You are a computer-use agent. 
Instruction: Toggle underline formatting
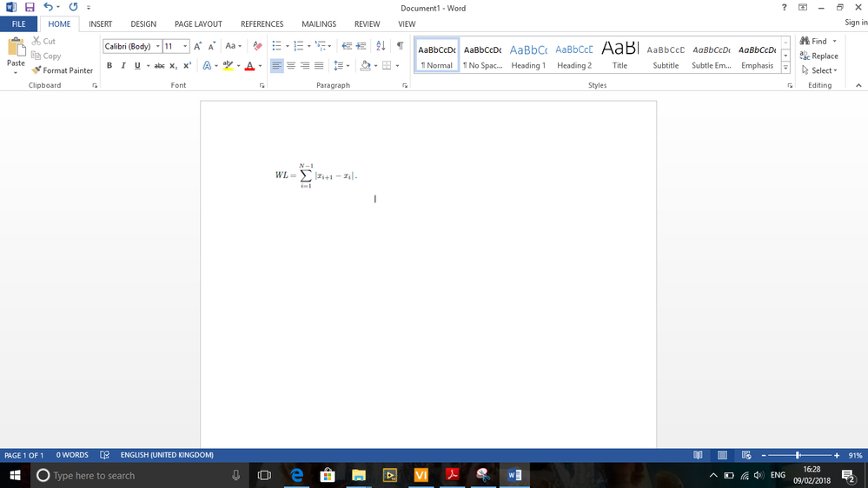click(137, 66)
